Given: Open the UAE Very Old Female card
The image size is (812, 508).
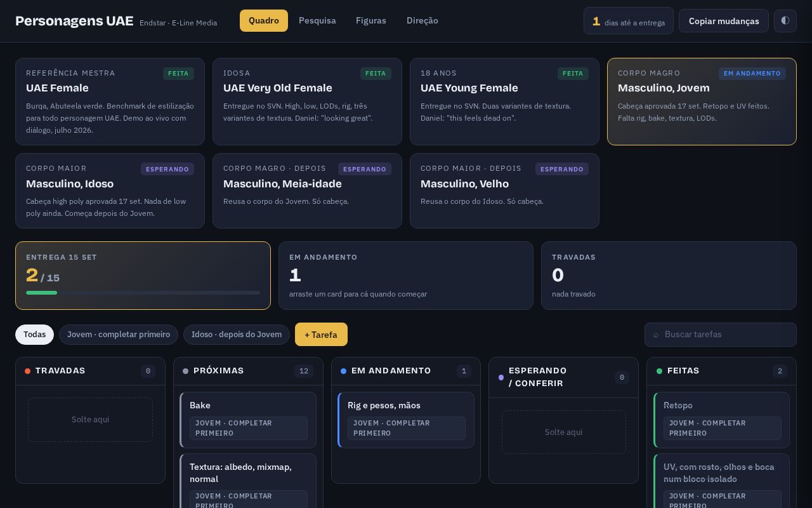Looking at the screenshot, I should 308,102.
